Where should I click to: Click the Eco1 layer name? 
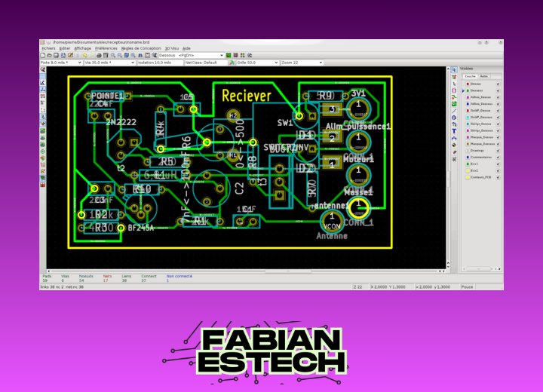point(474,164)
